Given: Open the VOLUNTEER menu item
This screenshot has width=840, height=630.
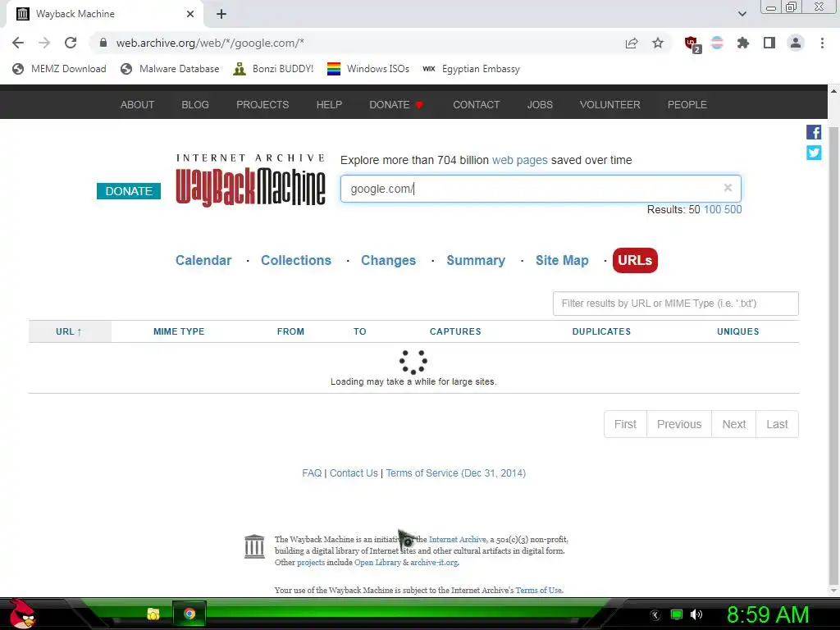Looking at the screenshot, I should tap(609, 104).
